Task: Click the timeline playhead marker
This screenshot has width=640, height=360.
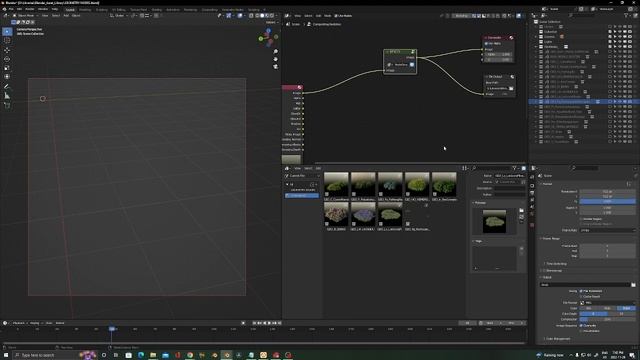Action: (111, 329)
